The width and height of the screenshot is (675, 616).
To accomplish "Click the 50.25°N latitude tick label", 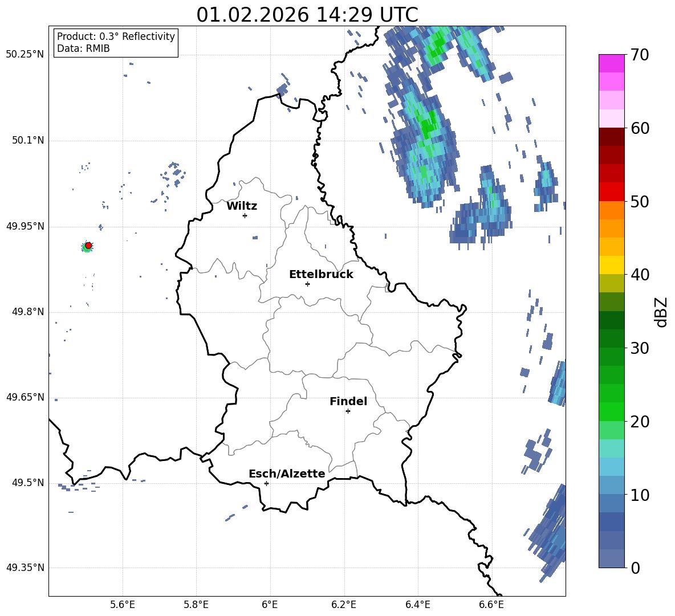I will point(25,55).
